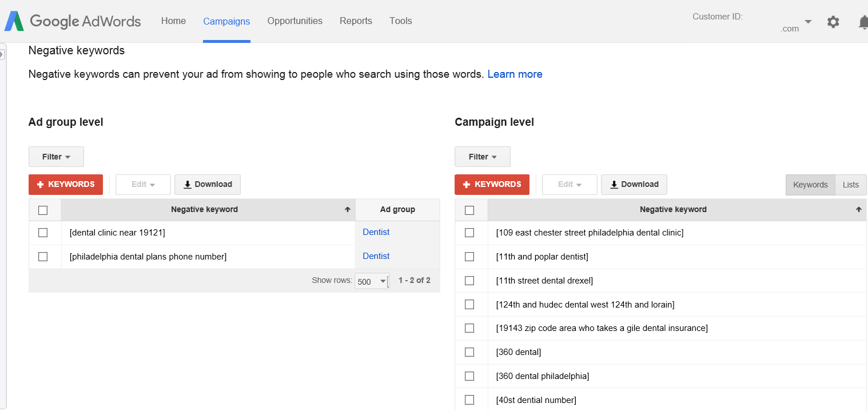Check the [dental clinic near 19121] keyword
The image size is (868, 411).
[x=43, y=233]
